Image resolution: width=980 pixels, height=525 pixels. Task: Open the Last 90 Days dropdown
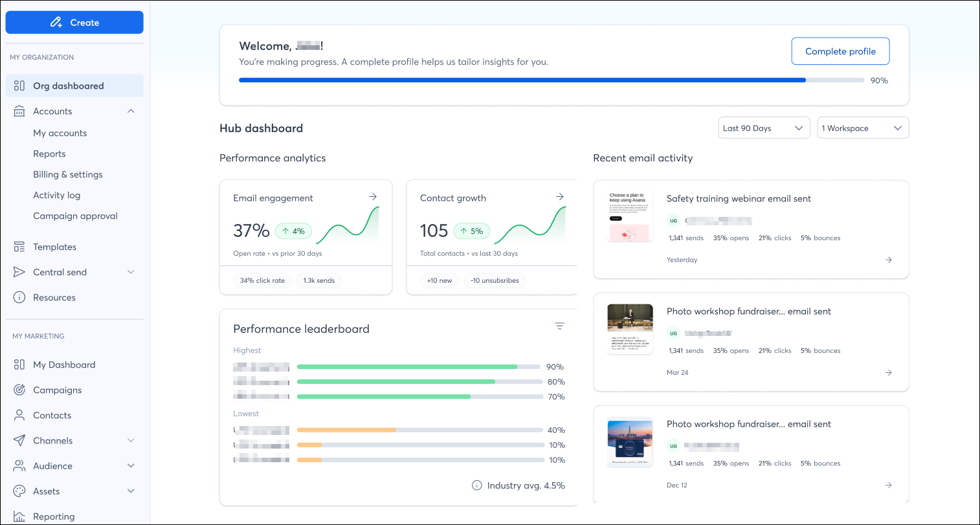(x=764, y=128)
